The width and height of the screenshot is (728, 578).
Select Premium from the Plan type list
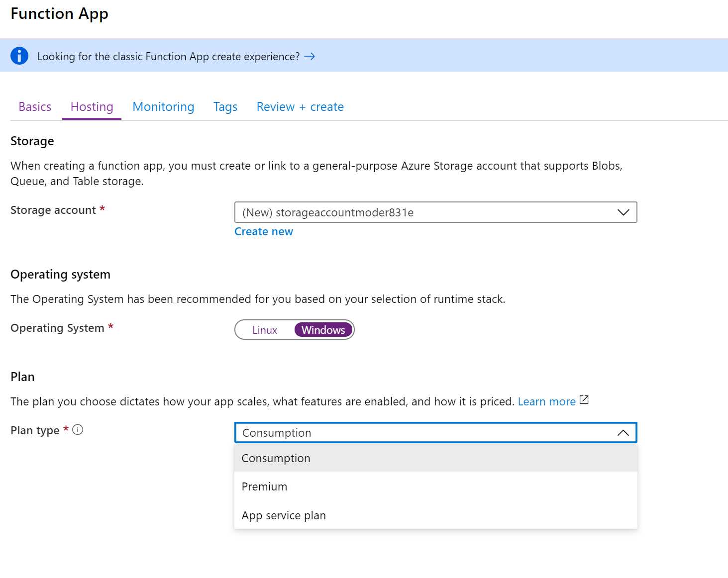(264, 486)
